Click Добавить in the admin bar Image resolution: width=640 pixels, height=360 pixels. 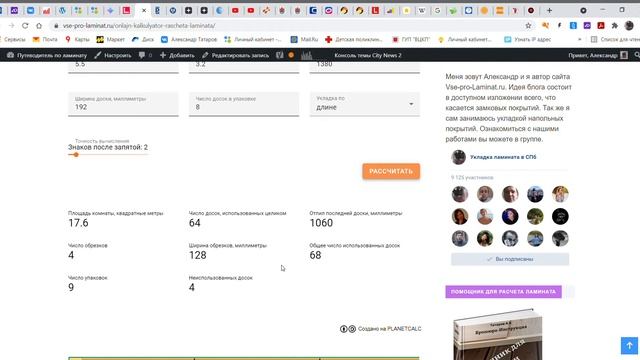[177, 55]
